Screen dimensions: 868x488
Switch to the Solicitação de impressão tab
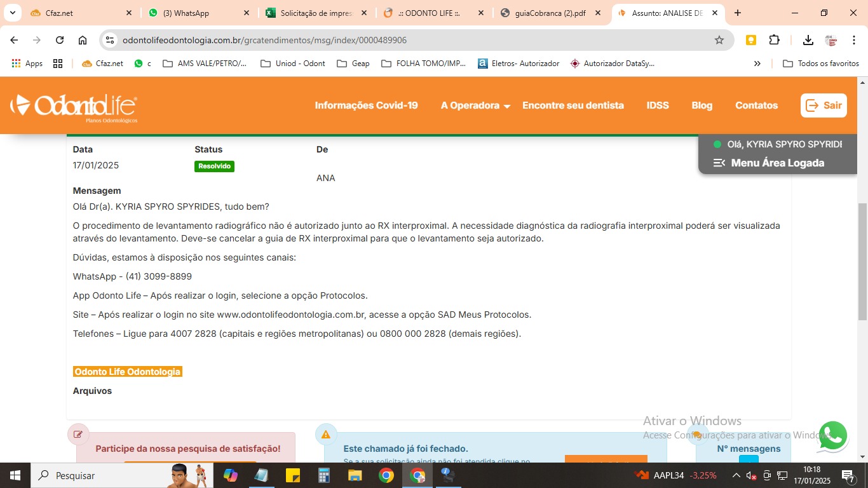pos(316,13)
